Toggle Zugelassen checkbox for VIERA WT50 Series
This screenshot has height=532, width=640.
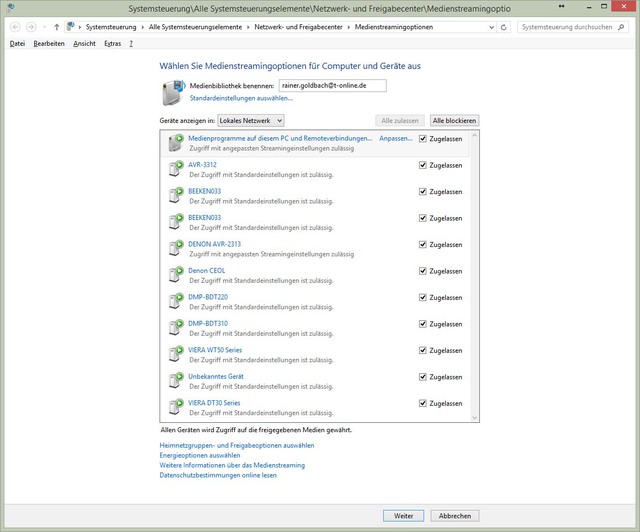click(424, 350)
